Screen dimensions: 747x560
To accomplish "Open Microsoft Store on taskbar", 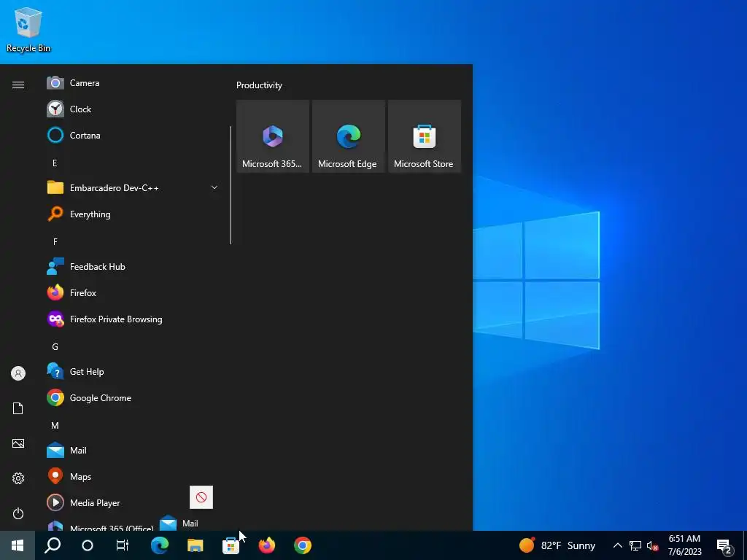I will coord(231,545).
